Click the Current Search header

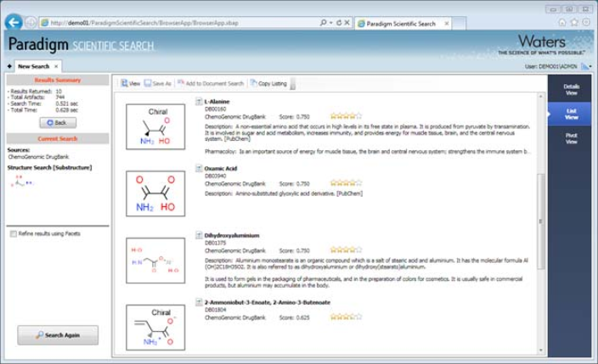point(58,139)
